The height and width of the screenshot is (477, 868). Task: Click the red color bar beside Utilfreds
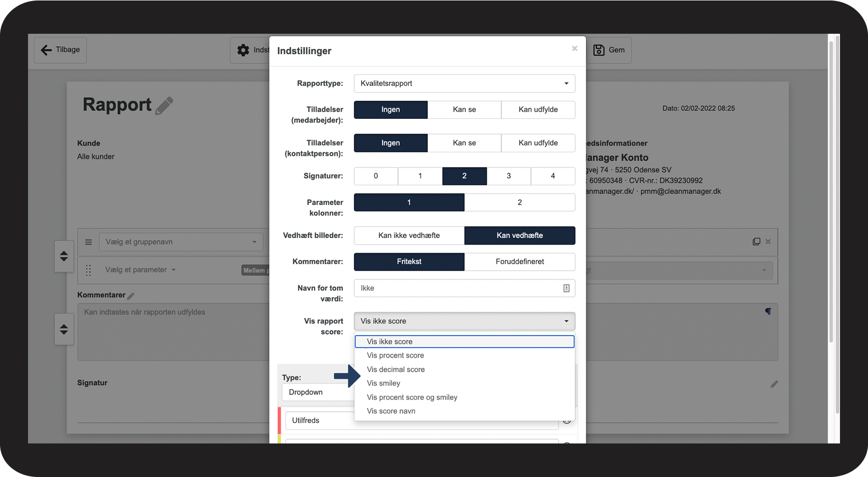(x=279, y=421)
